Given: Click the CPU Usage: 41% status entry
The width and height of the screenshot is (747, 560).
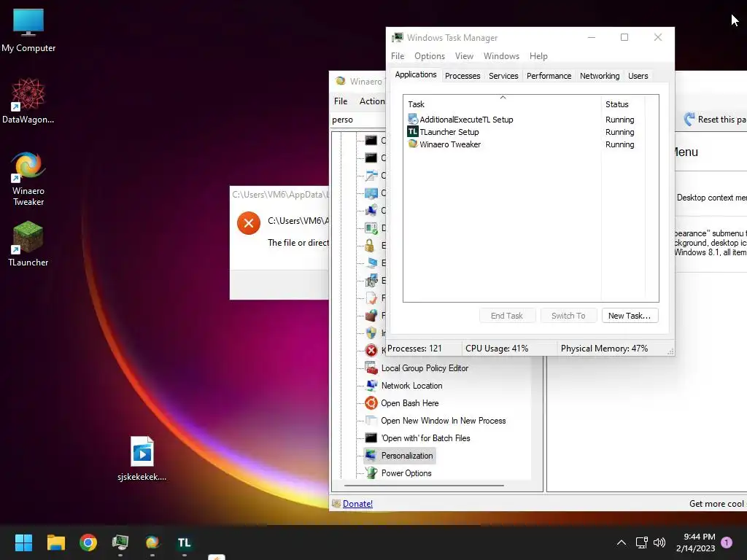Looking at the screenshot, I should coord(497,349).
